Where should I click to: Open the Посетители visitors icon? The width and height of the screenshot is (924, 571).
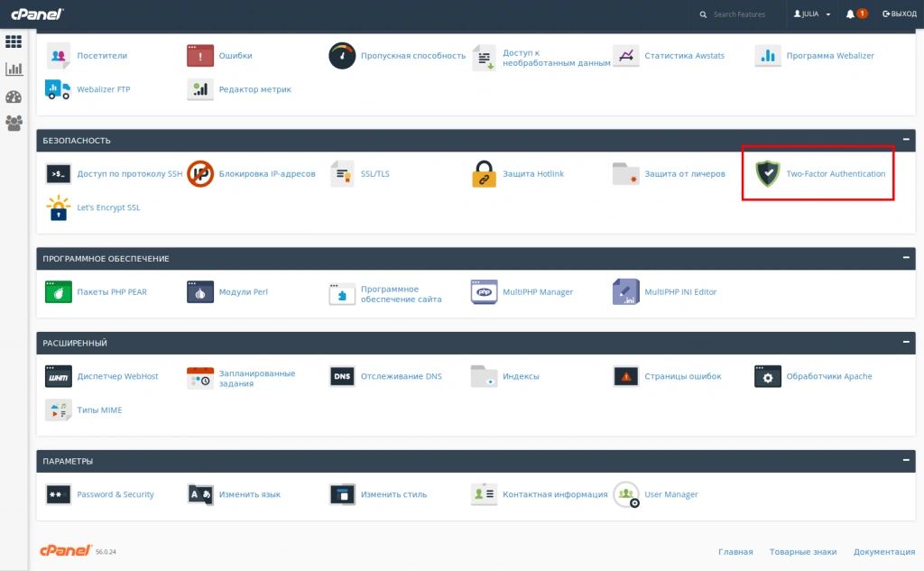[x=59, y=56]
